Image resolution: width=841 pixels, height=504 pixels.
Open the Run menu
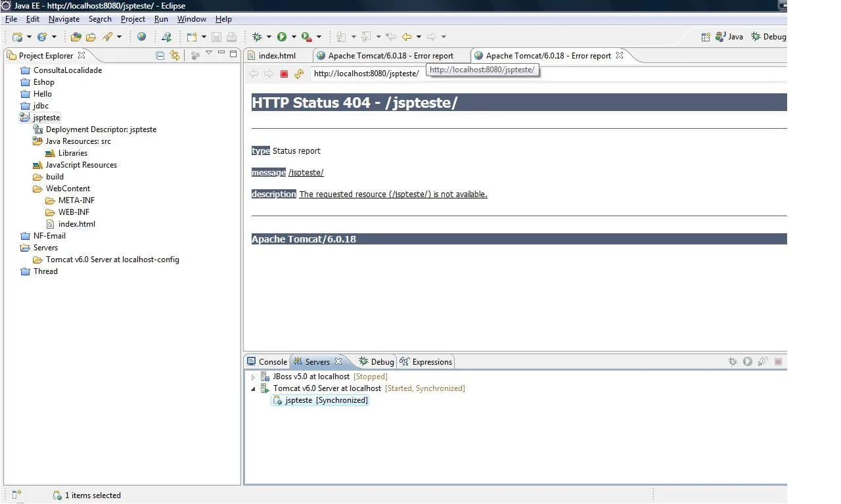(x=162, y=19)
